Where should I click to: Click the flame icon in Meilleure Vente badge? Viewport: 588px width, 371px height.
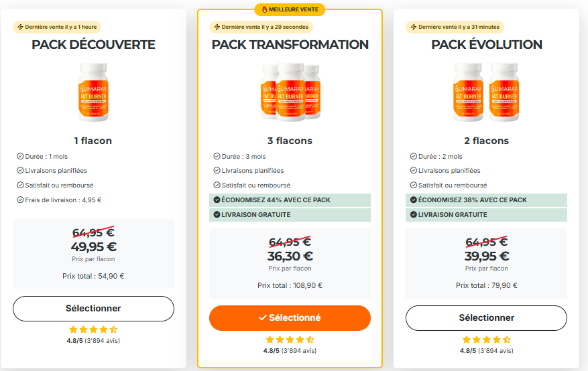tap(263, 9)
